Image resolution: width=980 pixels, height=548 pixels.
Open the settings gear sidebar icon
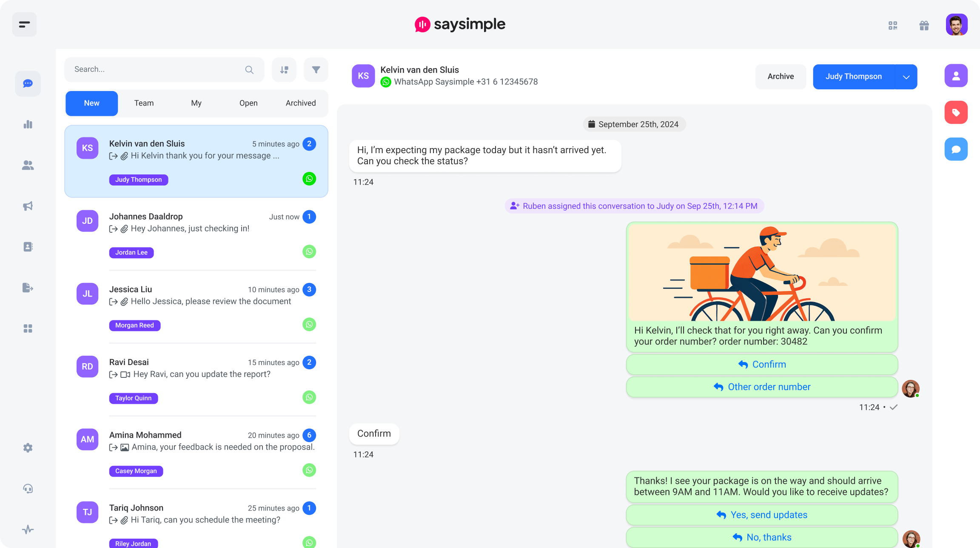click(x=28, y=448)
